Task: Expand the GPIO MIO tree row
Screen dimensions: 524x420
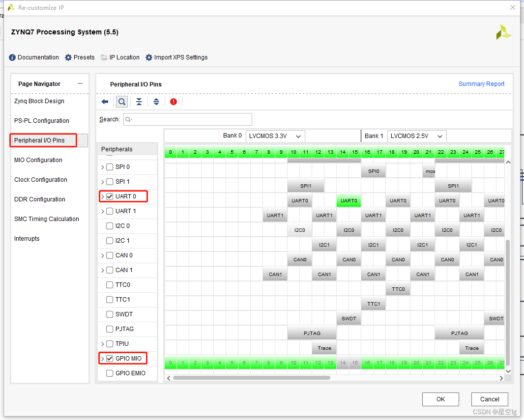Action: 103,359
